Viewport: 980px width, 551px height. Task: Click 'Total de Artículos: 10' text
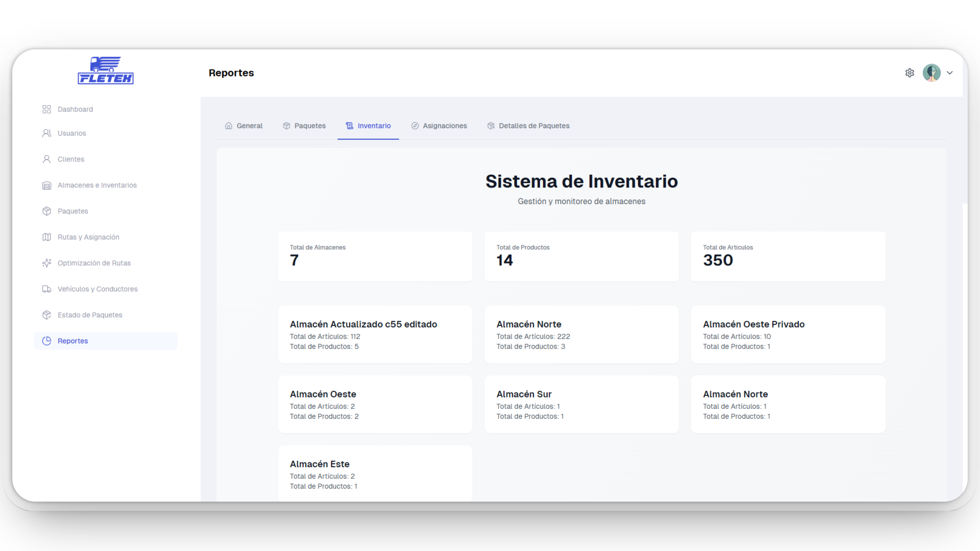point(737,337)
